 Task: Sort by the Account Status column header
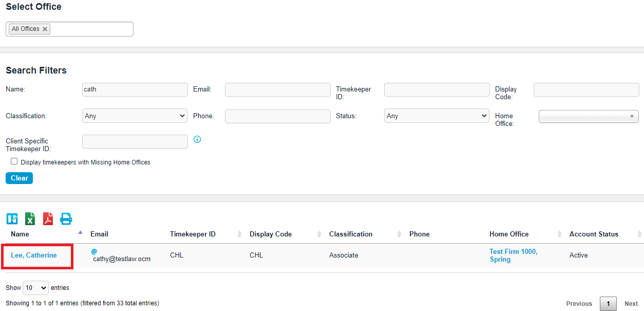point(594,234)
